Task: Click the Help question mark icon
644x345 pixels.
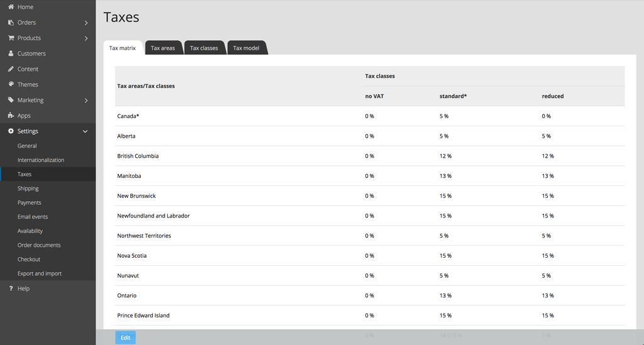Action: click(x=11, y=288)
